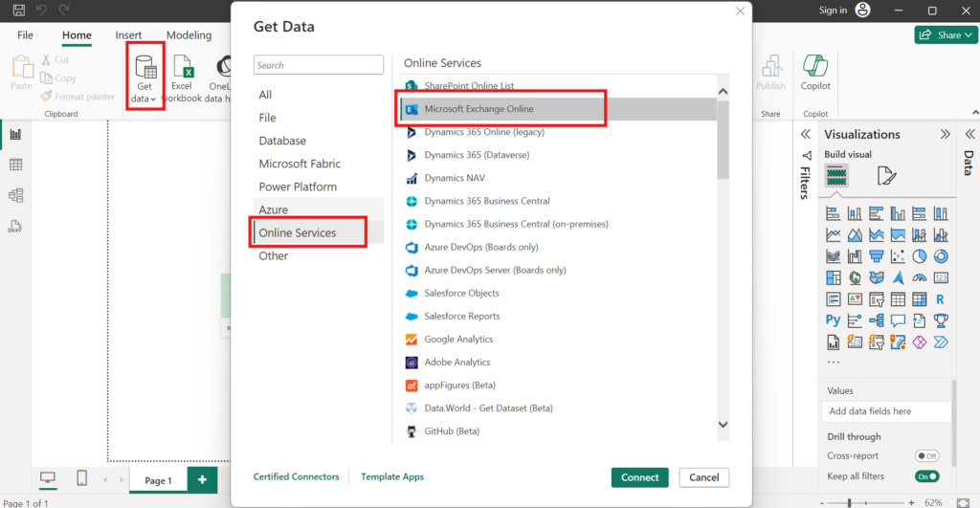Select the Map globe visual
The image size is (980, 508).
coord(855,277)
